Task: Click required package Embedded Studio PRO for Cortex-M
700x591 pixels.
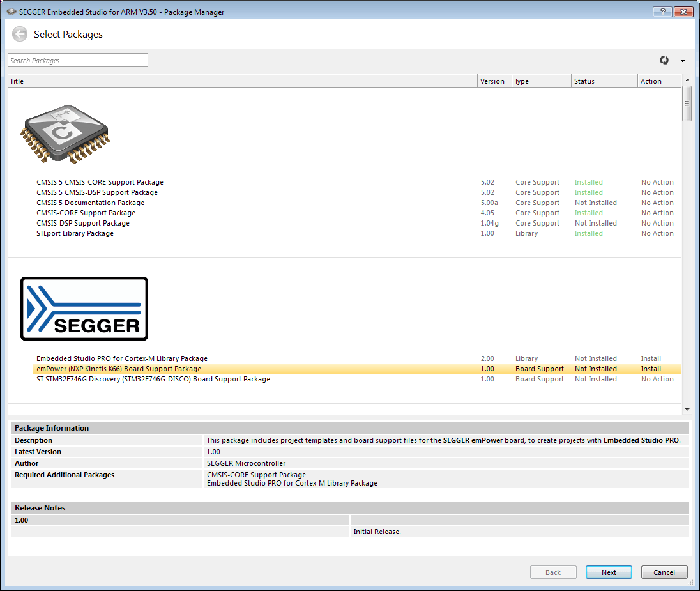Action: point(292,484)
